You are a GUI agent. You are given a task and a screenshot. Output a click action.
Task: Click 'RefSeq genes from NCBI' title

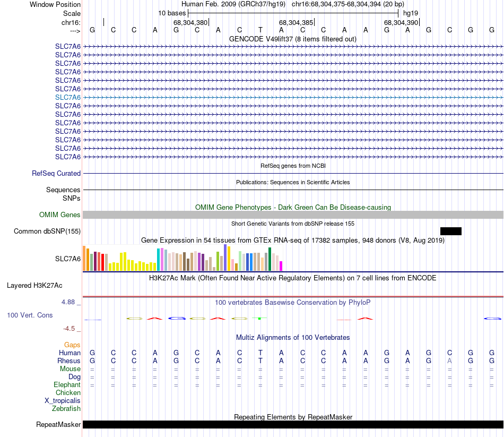293,166
